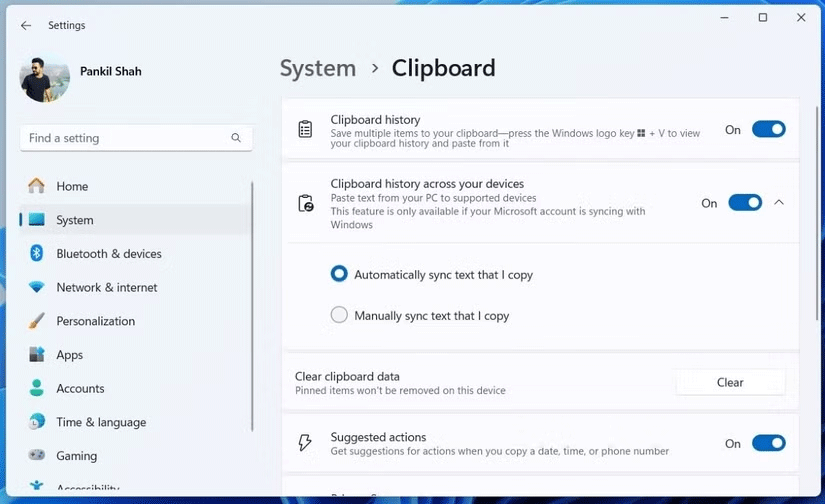
Task: Click the Clear clipboard data button
Action: click(x=730, y=382)
